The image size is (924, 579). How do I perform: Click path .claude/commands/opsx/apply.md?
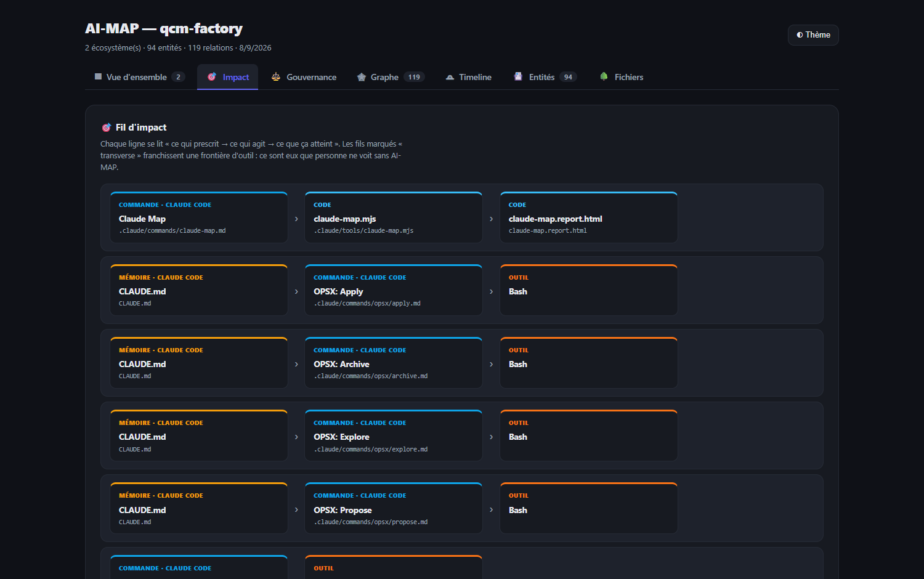click(367, 304)
